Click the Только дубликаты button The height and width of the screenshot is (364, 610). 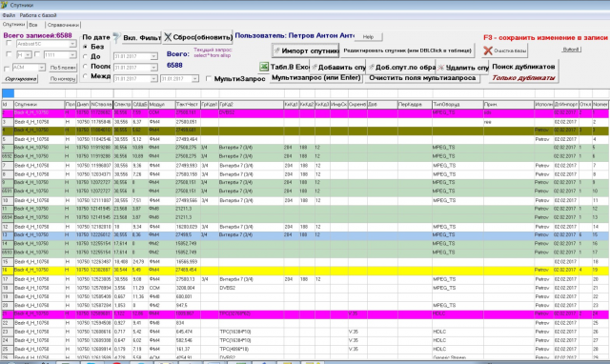(x=523, y=78)
